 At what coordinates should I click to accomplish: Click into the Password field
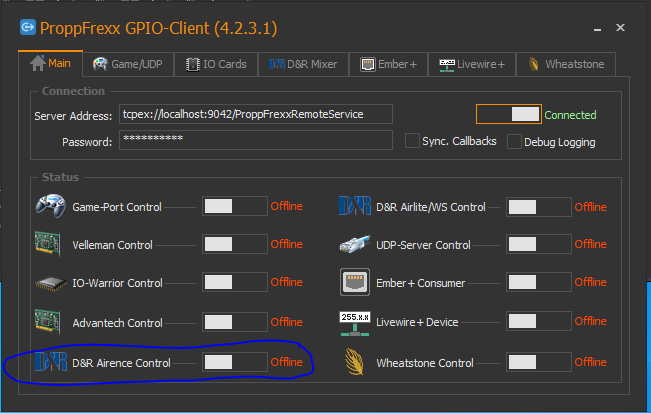(x=255, y=141)
